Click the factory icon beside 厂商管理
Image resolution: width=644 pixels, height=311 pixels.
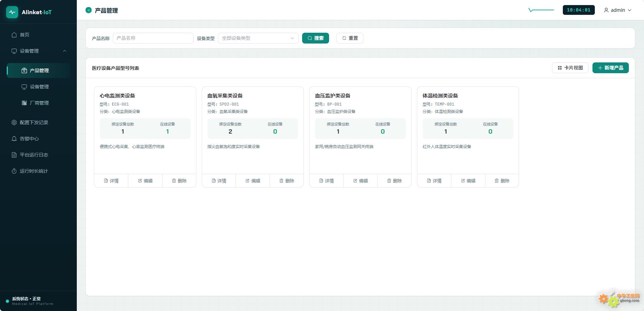point(24,103)
